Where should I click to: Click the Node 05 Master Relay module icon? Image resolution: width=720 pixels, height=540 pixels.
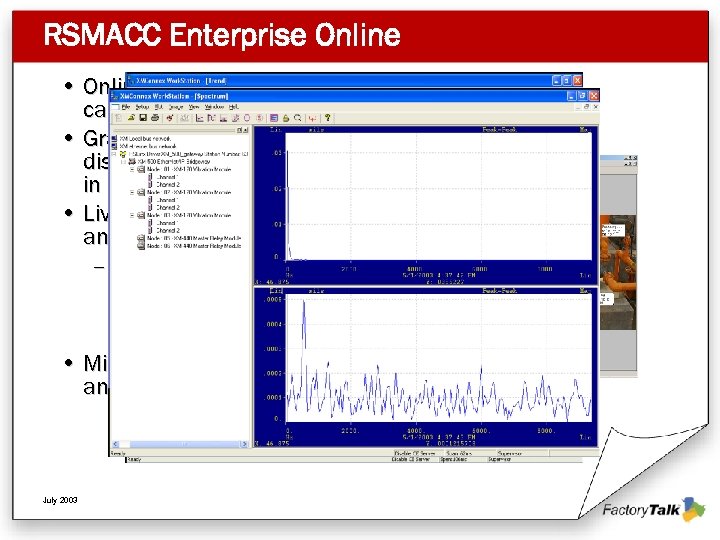(141, 238)
